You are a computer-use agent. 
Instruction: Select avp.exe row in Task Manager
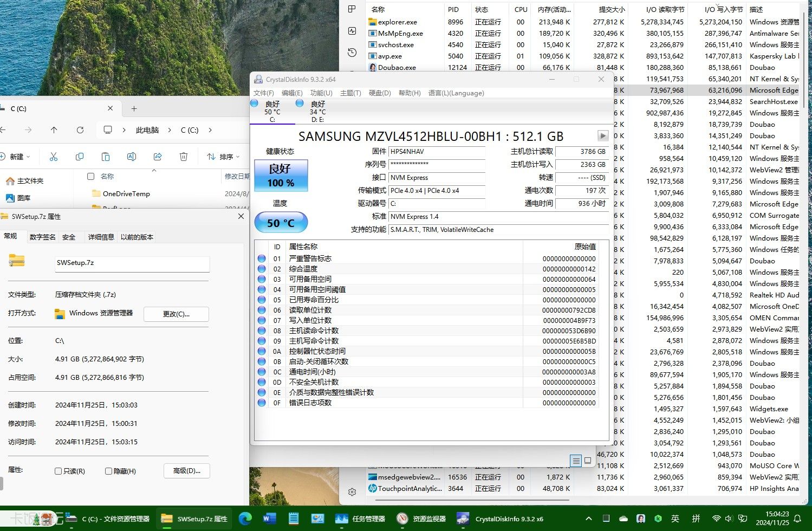click(x=583, y=56)
